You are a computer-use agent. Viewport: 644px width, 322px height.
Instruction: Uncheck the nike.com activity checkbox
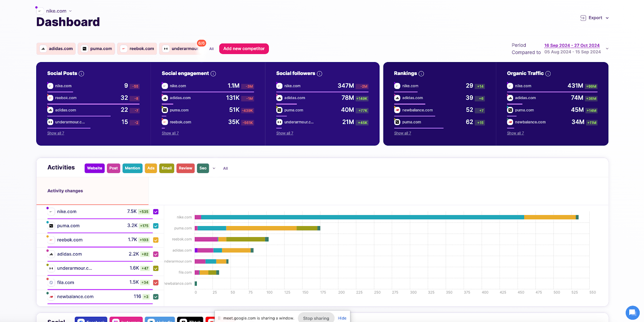click(156, 212)
